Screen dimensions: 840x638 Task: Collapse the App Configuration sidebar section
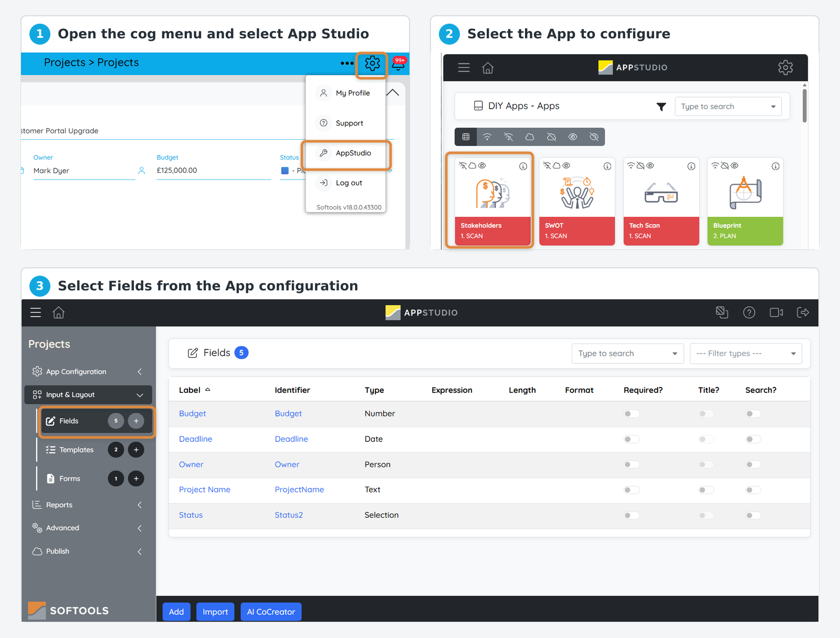88,371
